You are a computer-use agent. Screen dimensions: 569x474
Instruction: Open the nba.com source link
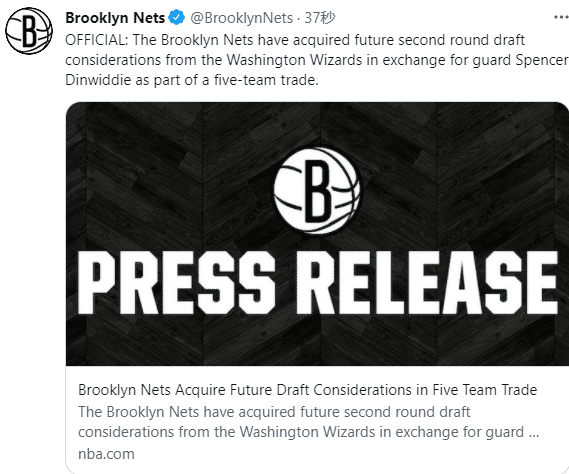pos(106,454)
